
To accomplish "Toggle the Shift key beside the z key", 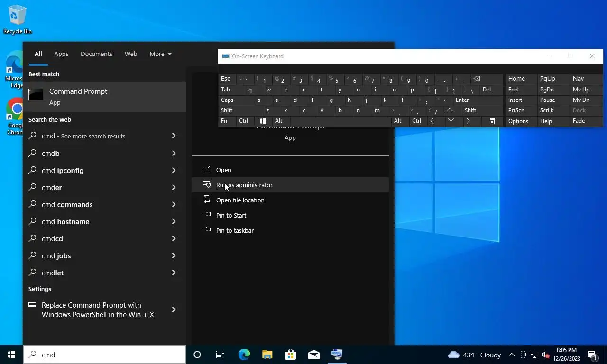I will [x=239, y=110].
